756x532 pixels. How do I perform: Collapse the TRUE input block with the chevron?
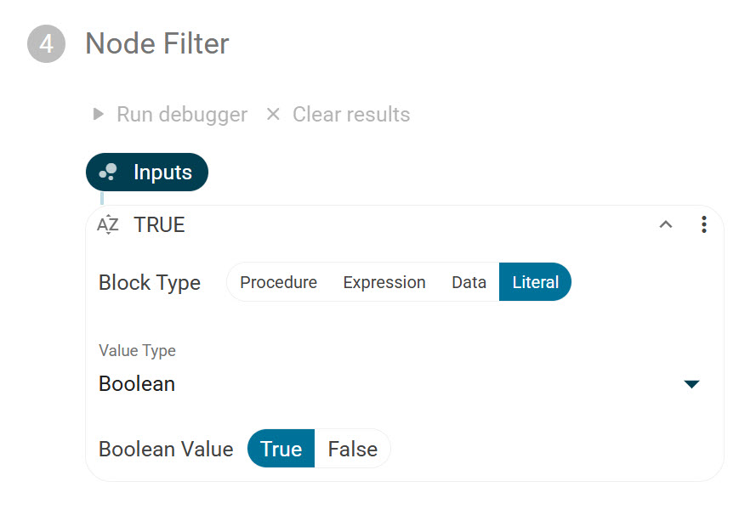pyautogui.click(x=666, y=224)
